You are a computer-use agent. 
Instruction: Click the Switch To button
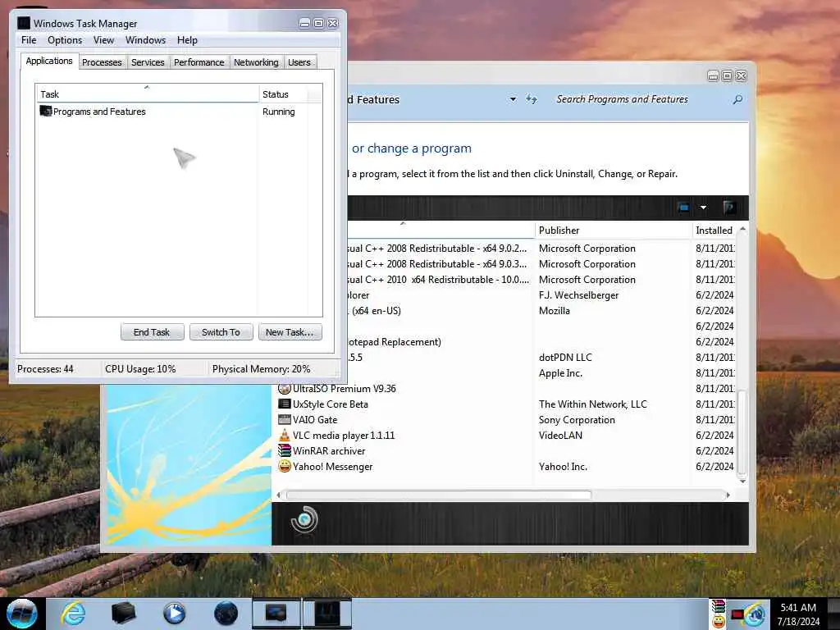(x=221, y=332)
